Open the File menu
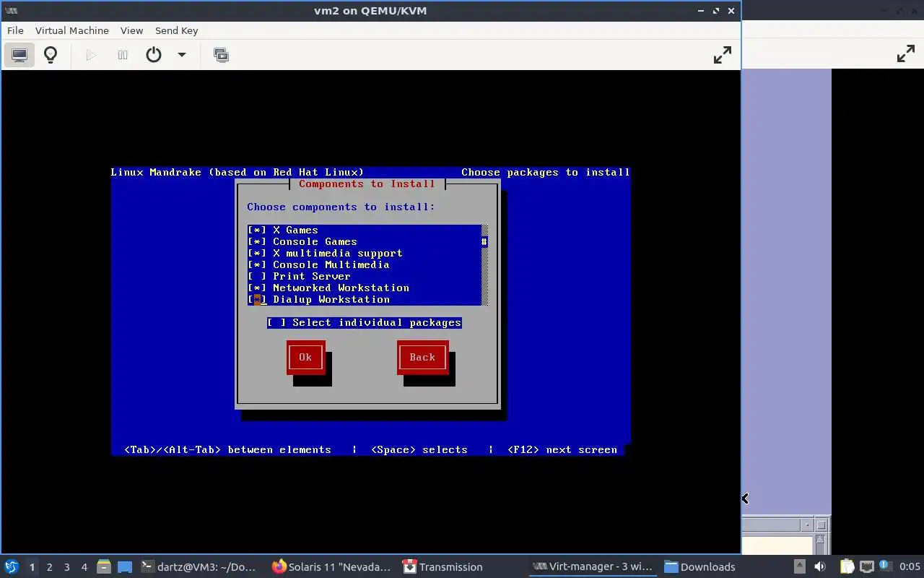This screenshot has width=924, height=578. 15,30
